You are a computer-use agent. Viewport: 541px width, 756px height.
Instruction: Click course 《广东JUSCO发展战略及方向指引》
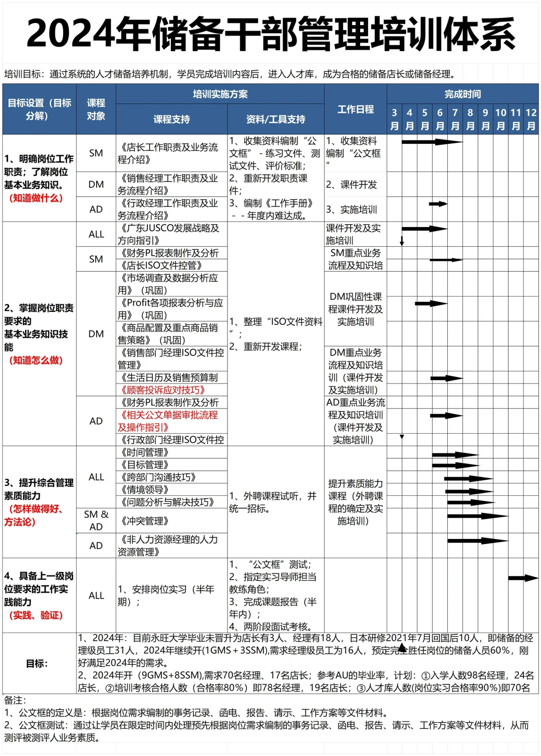click(172, 234)
